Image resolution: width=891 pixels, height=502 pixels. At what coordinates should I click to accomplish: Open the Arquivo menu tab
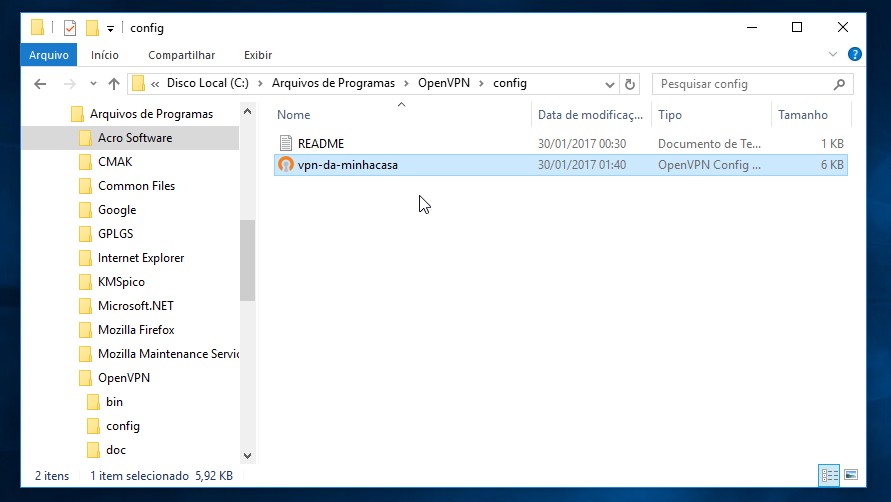tap(49, 55)
